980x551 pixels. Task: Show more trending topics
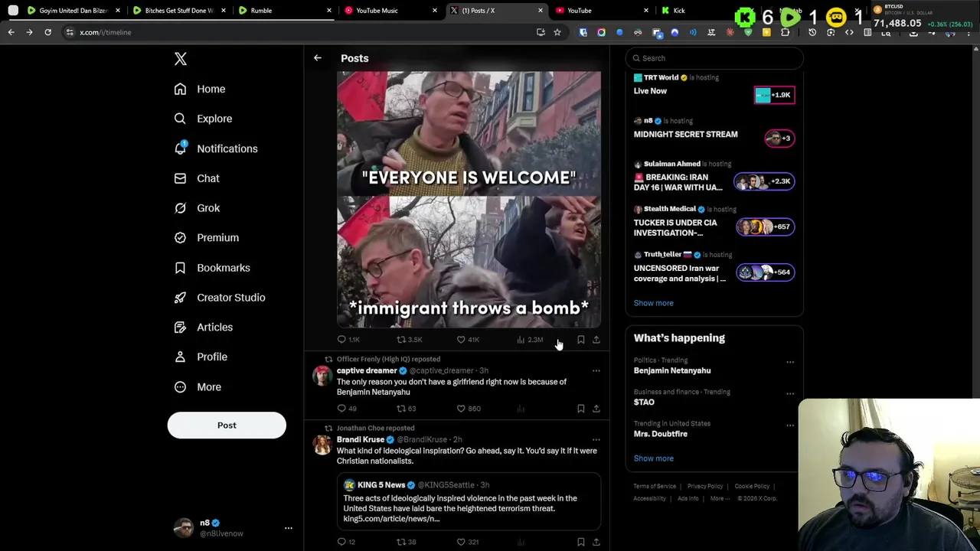(x=653, y=458)
